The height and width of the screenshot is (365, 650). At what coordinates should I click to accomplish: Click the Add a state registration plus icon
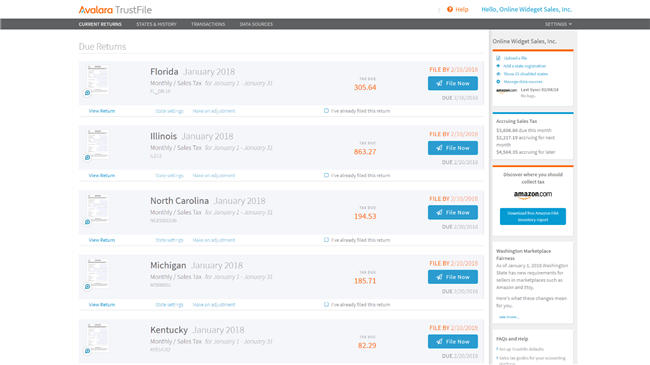click(498, 66)
